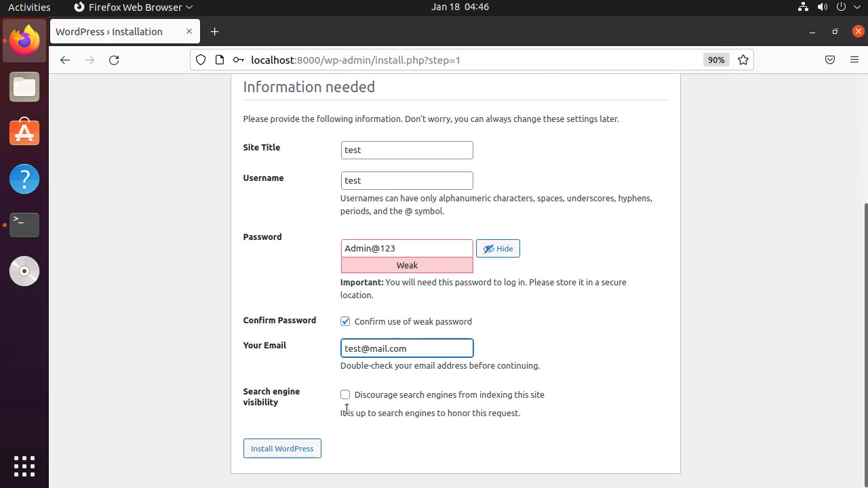Restore the Firefox window size
This screenshot has height=488, width=868.
(x=835, y=31)
